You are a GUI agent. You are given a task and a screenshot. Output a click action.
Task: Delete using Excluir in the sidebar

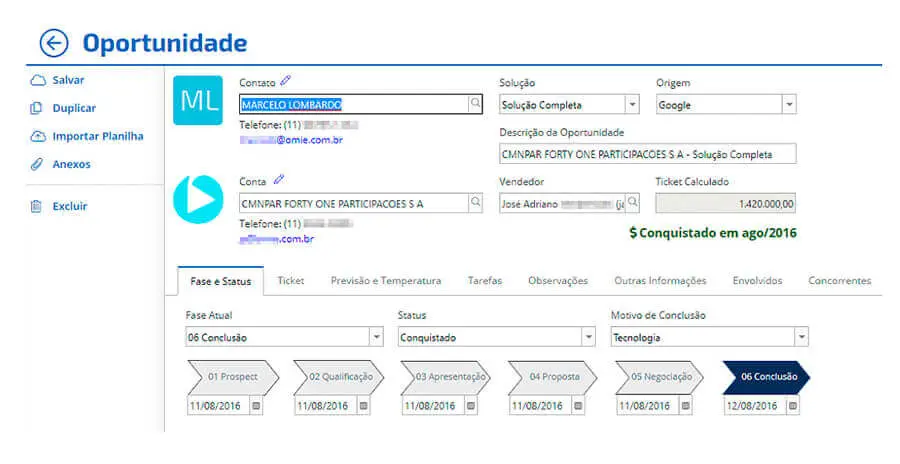(x=69, y=206)
